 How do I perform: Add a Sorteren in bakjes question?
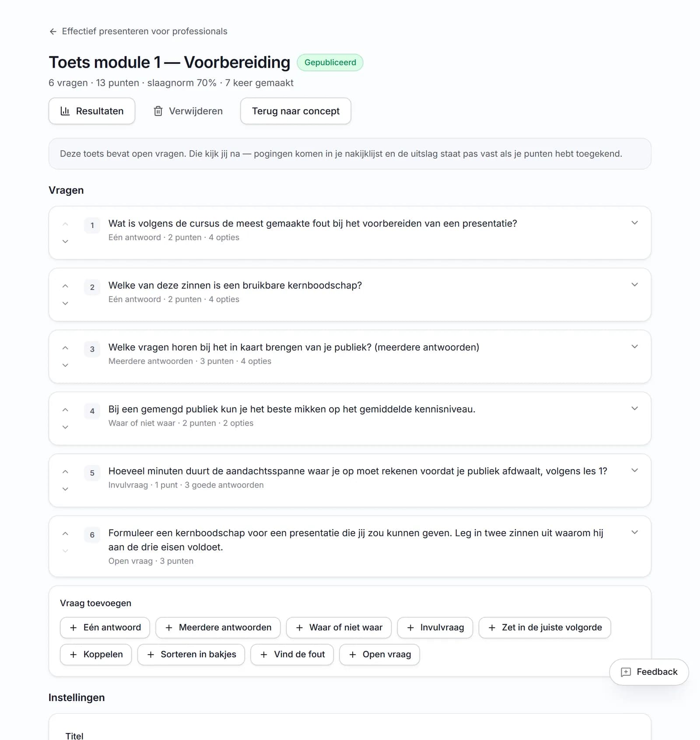(191, 655)
